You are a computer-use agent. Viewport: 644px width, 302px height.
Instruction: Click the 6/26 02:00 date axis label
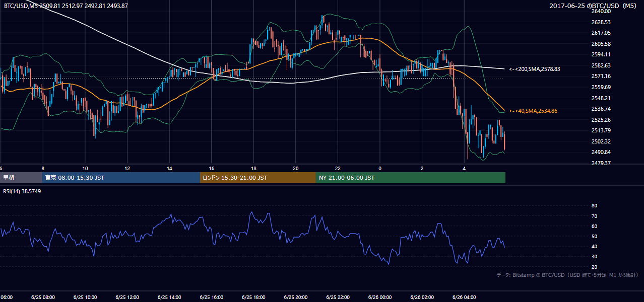422,297
